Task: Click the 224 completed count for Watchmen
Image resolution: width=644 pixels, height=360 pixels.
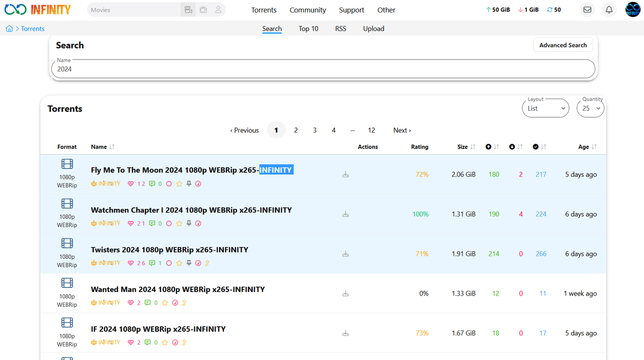Action: coord(541,214)
